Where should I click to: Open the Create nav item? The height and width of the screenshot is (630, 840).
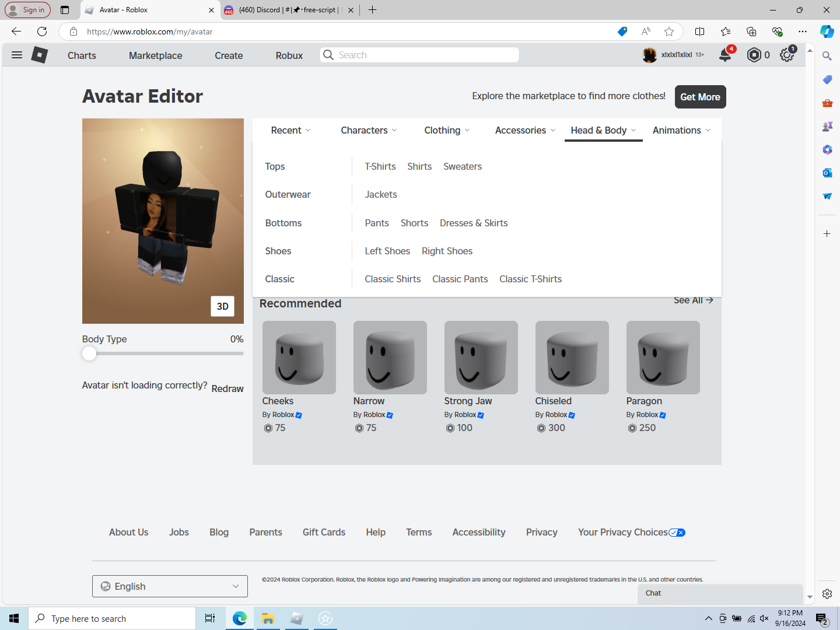pos(229,55)
